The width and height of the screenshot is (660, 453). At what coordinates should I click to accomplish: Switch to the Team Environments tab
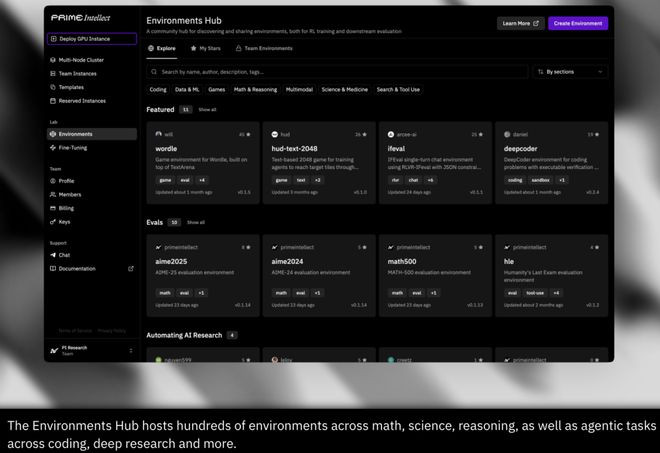click(x=264, y=48)
